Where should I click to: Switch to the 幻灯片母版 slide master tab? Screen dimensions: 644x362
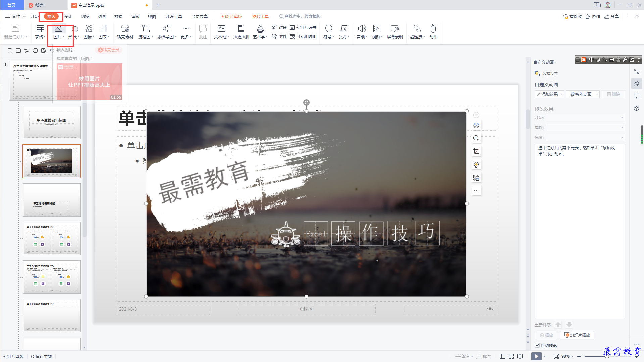click(x=232, y=16)
